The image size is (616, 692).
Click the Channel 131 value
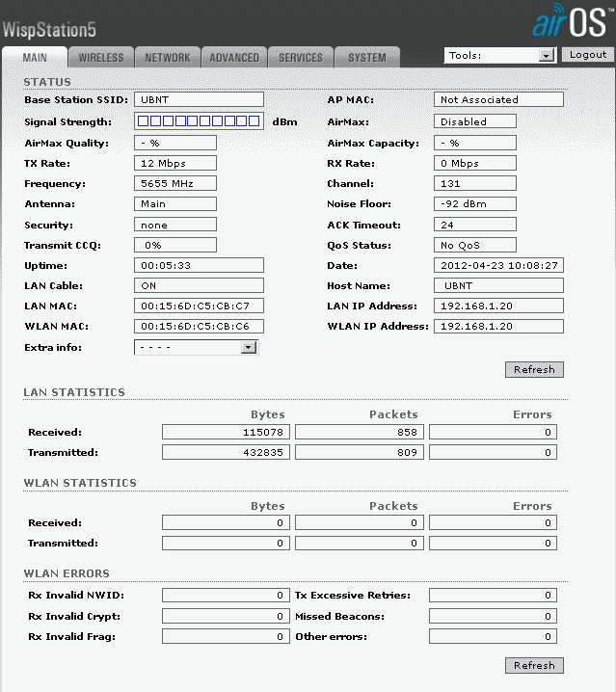pyautogui.click(x=475, y=183)
